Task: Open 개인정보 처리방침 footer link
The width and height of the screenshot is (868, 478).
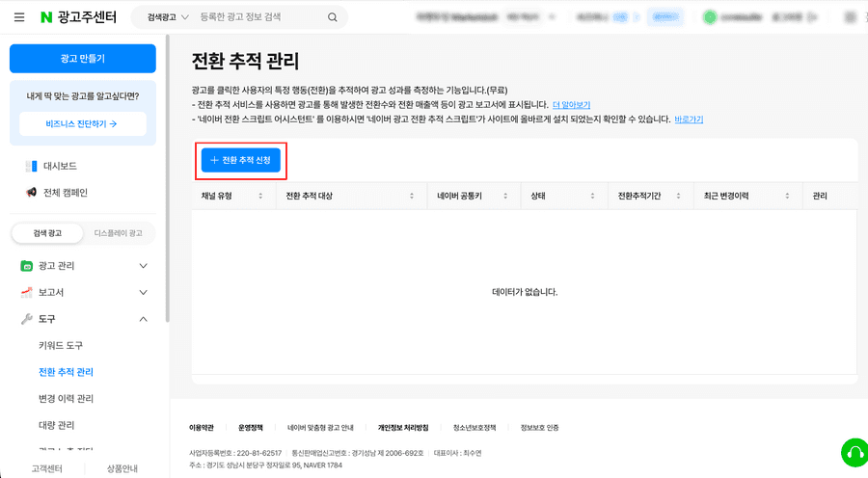Action: click(403, 428)
